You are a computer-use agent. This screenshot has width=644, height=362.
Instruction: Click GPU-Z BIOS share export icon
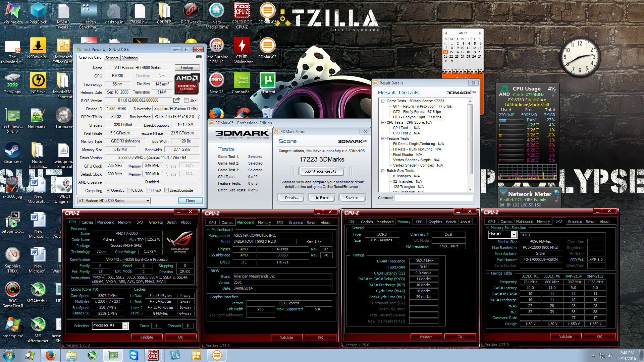point(176,100)
